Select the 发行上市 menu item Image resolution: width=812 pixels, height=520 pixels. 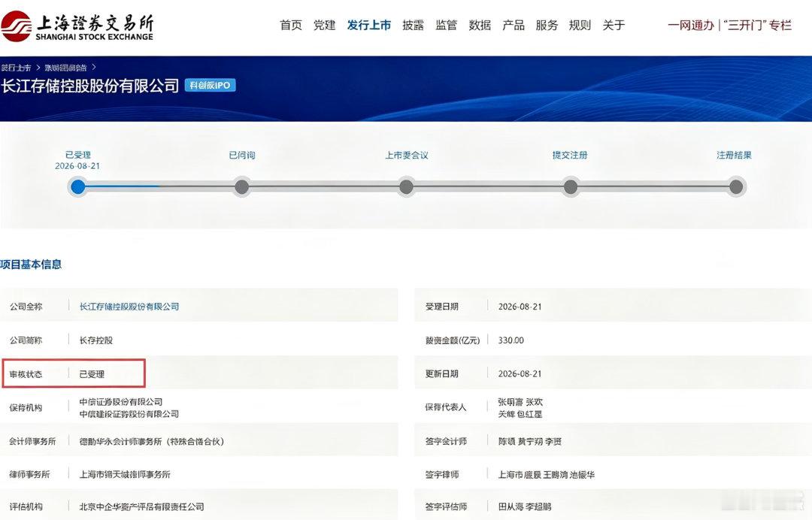coord(368,25)
